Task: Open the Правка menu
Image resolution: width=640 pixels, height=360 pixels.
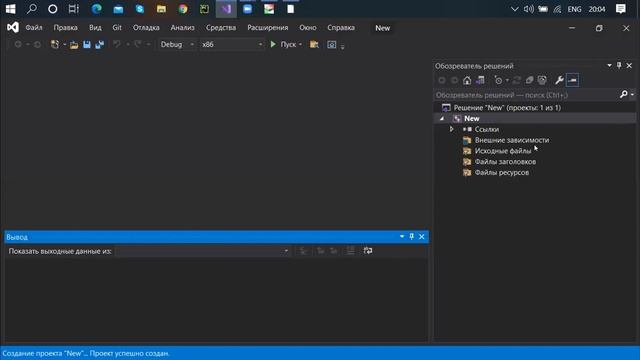Action: click(65, 28)
